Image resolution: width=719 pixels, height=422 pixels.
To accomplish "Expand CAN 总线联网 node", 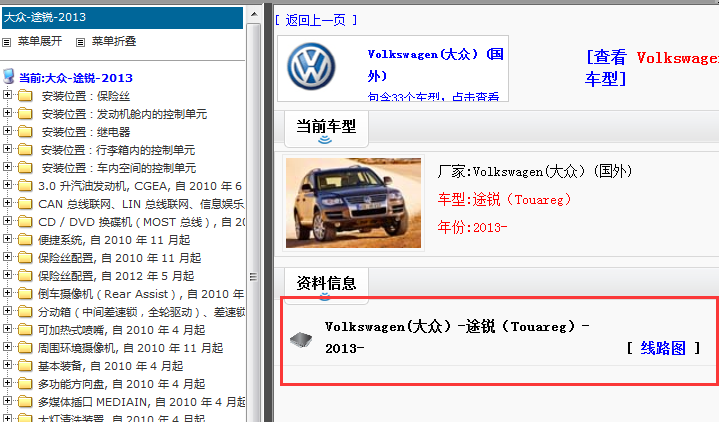I will (x=7, y=202).
